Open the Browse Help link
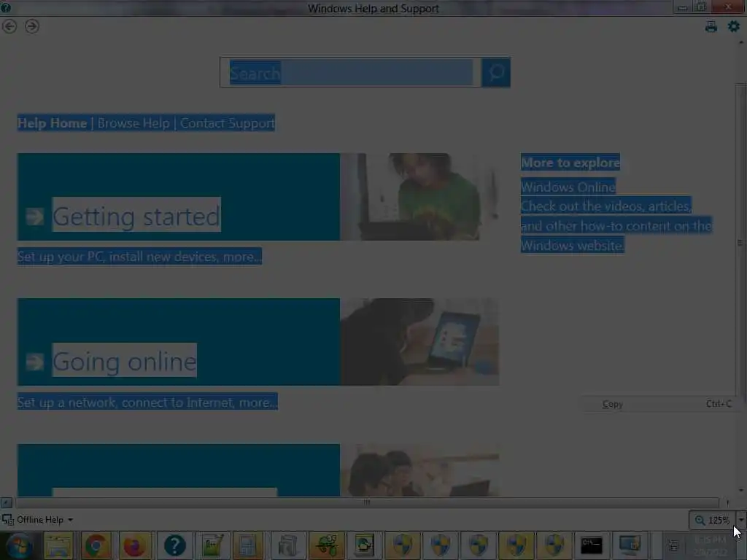Viewport: 747px width, 560px height. pos(133,123)
